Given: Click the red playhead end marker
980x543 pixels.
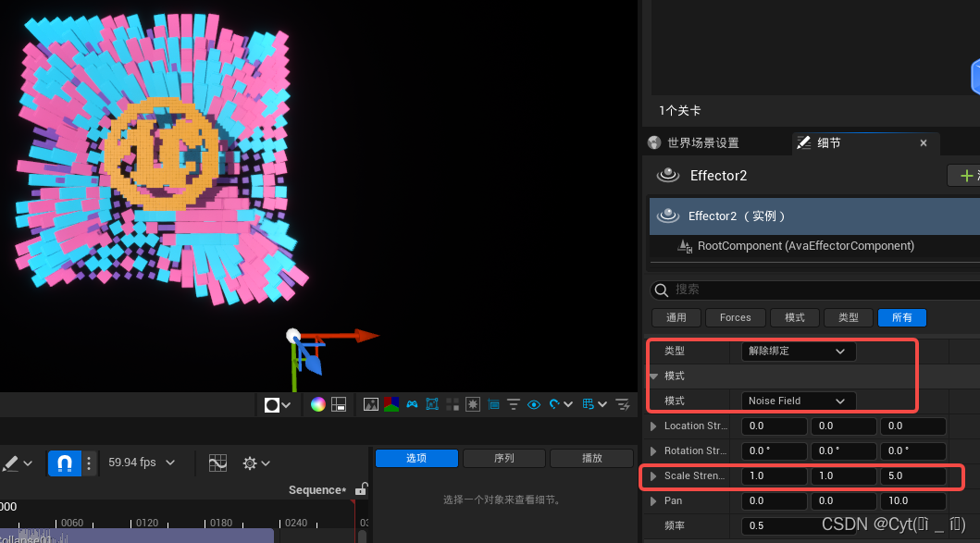Looking at the screenshot, I should click(354, 502).
